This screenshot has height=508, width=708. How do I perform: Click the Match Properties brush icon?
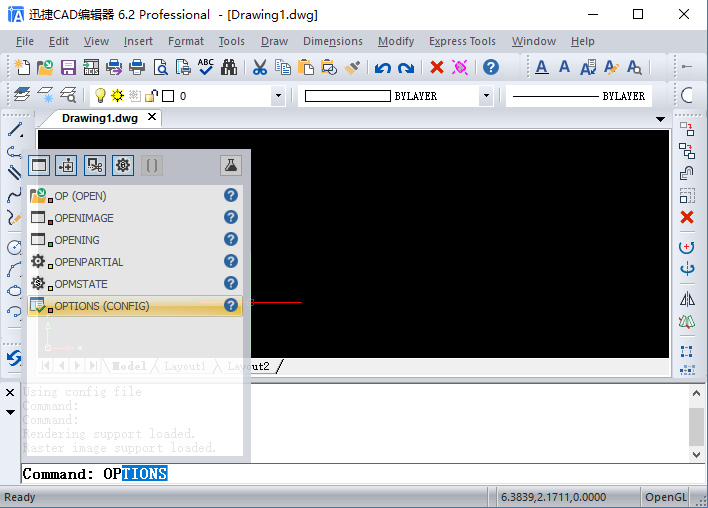(352, 67)
